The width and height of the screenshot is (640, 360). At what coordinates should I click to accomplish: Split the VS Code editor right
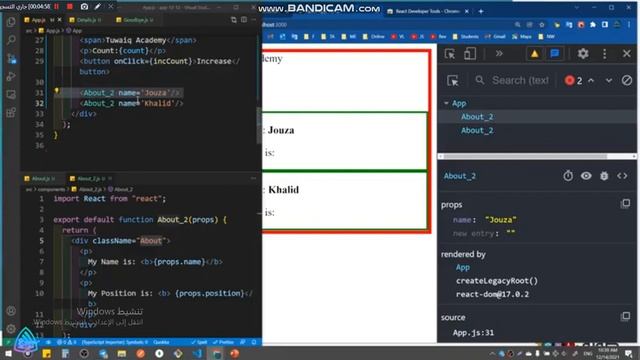tap(244, 20)
